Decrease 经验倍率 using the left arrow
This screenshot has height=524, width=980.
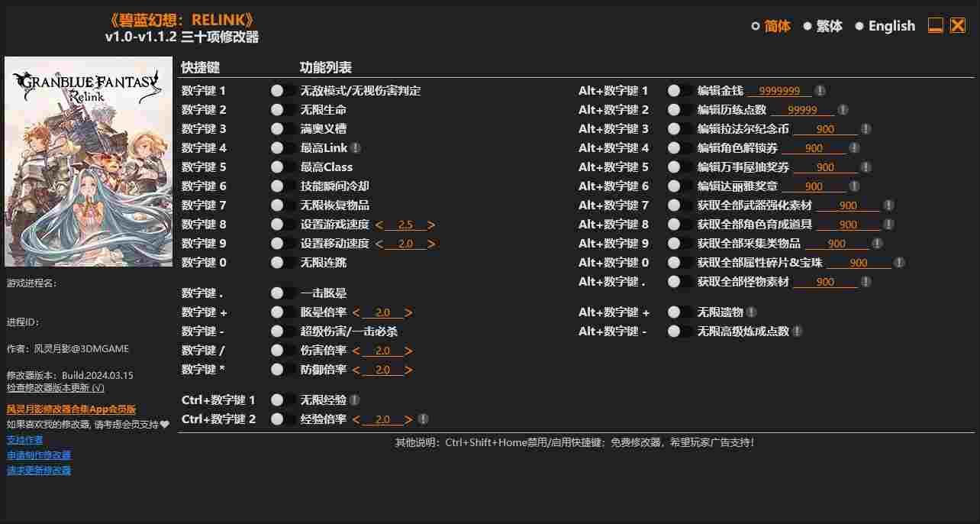[356, 420]
